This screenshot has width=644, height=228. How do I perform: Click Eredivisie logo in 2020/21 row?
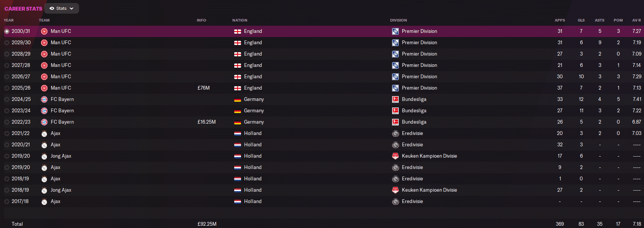click(x=395, y=145)
